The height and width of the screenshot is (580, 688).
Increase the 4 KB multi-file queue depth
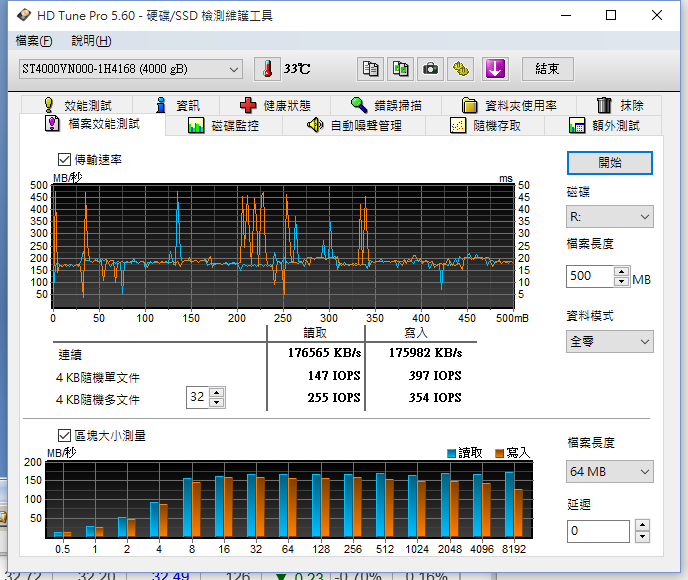point(217,392)
